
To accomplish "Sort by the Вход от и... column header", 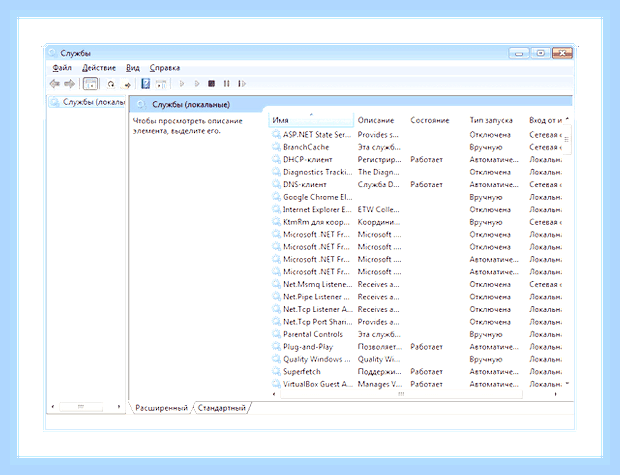I will click(545, 120).
